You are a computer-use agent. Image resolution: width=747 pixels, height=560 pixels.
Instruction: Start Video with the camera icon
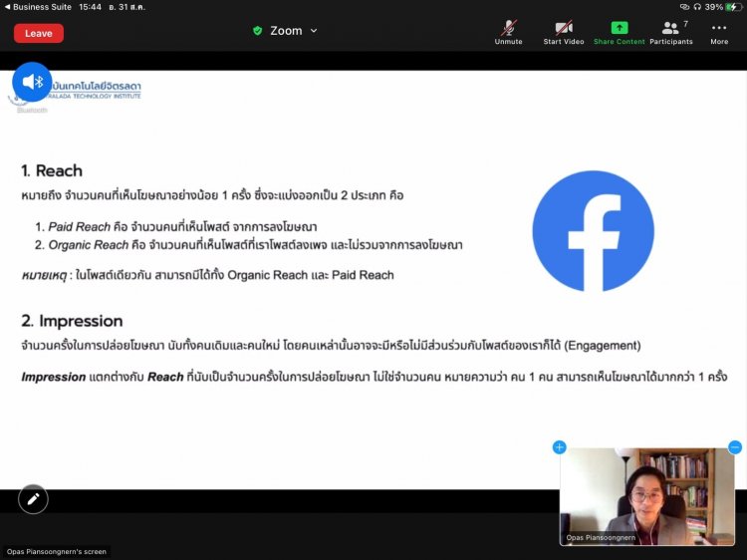[564, 33]
